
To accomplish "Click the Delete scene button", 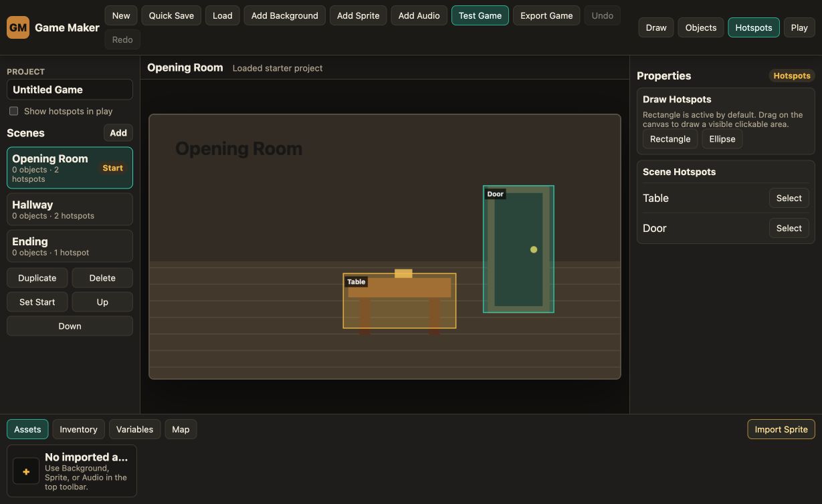I will point(102,278).
